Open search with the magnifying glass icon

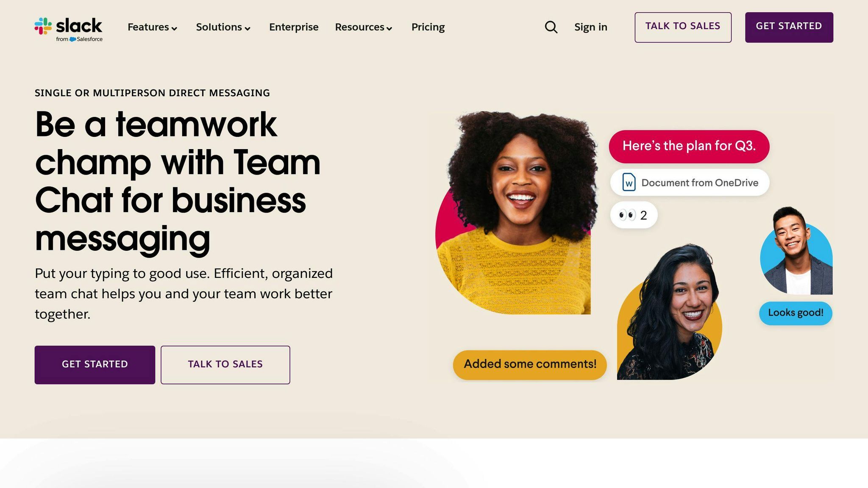click(551, 27)
